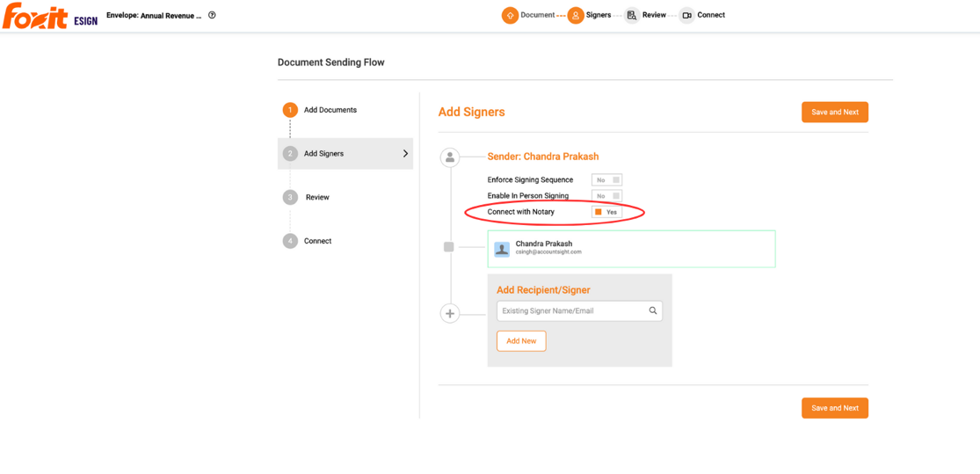Click the Foxit eSign logo

(50, 16)
